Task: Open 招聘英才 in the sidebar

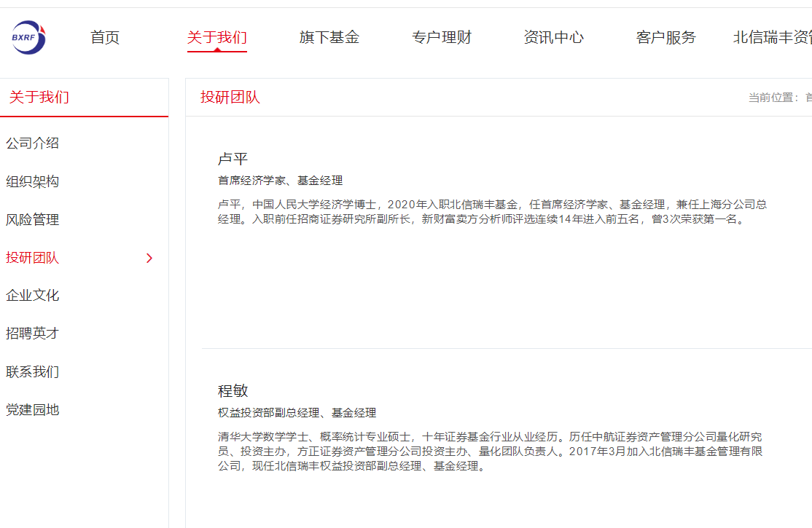Action: point(33,334)
